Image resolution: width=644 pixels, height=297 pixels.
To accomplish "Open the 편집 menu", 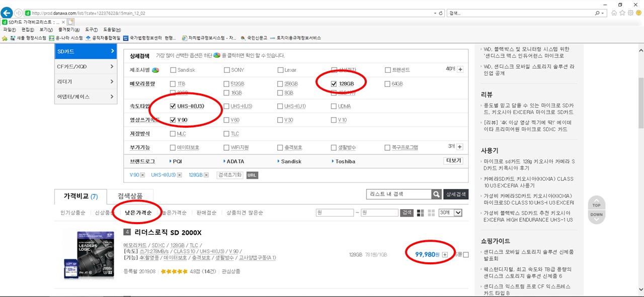I will coord(28,30).
